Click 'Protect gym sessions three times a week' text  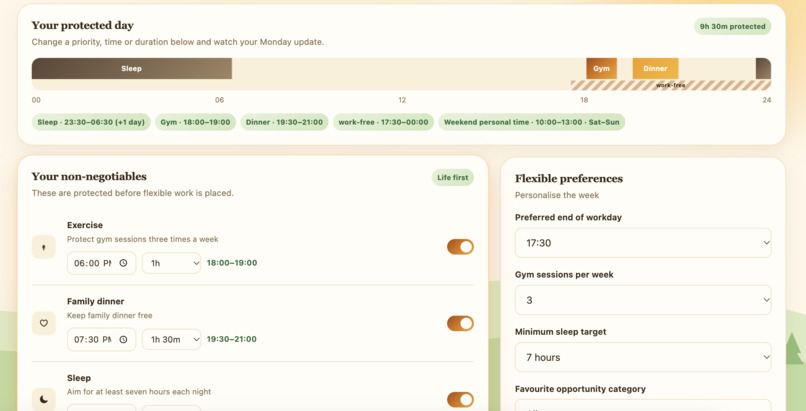click(x=143, y=239)
